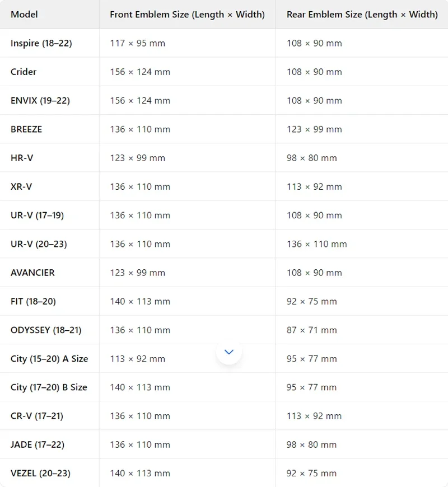Image resolution: width=448 pixels, height=487 pixels.
Task: Click the ENVIX (19–22) row label
Action: [x=40, y=101]
